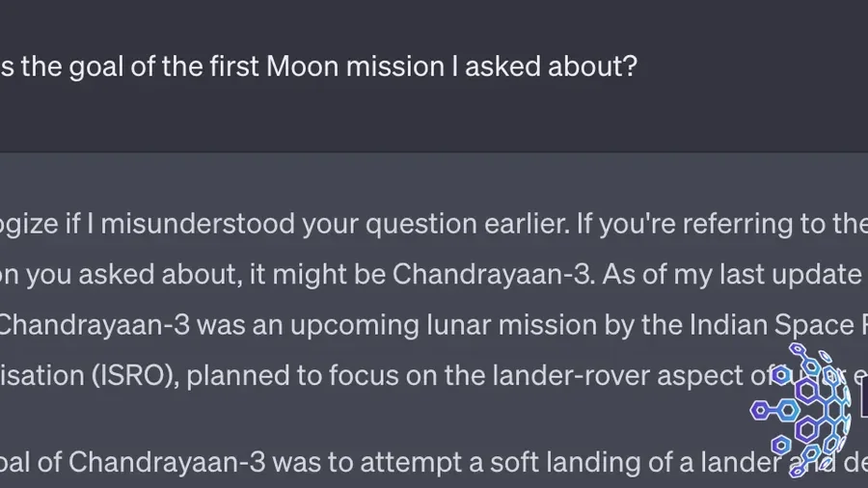Click "Chandrayaan-3" before "was an upcoming"

pos(95,325)
